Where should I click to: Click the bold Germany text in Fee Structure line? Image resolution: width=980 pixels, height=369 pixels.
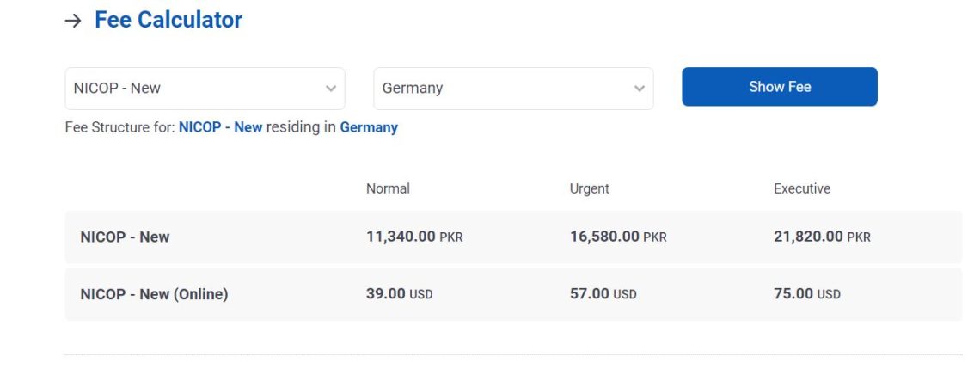tap(369, 127)
